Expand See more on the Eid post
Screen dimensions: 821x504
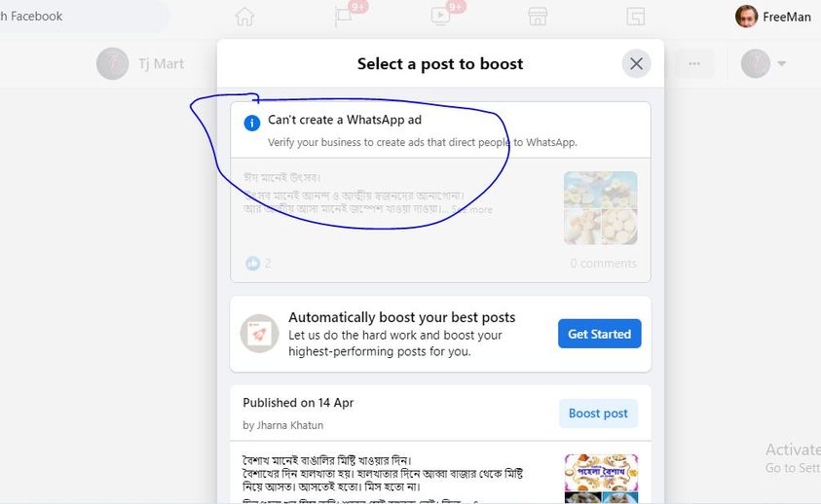(x=472, y=210)
